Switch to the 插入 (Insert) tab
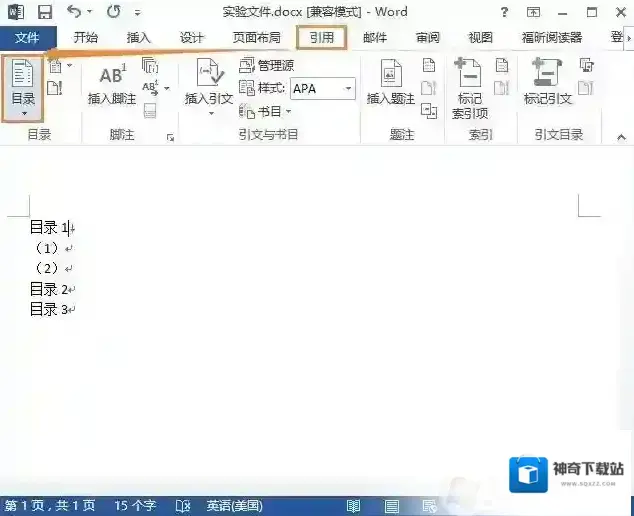Viewport: 634px width, 516px height. 138,38
